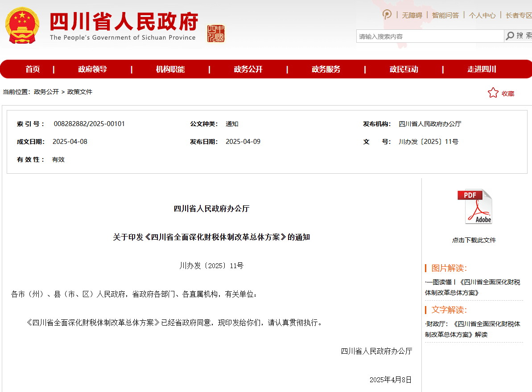Go to 政务公开 in the red navbar
This screenshot has height=392, width=532.
[x=248, y=69]
